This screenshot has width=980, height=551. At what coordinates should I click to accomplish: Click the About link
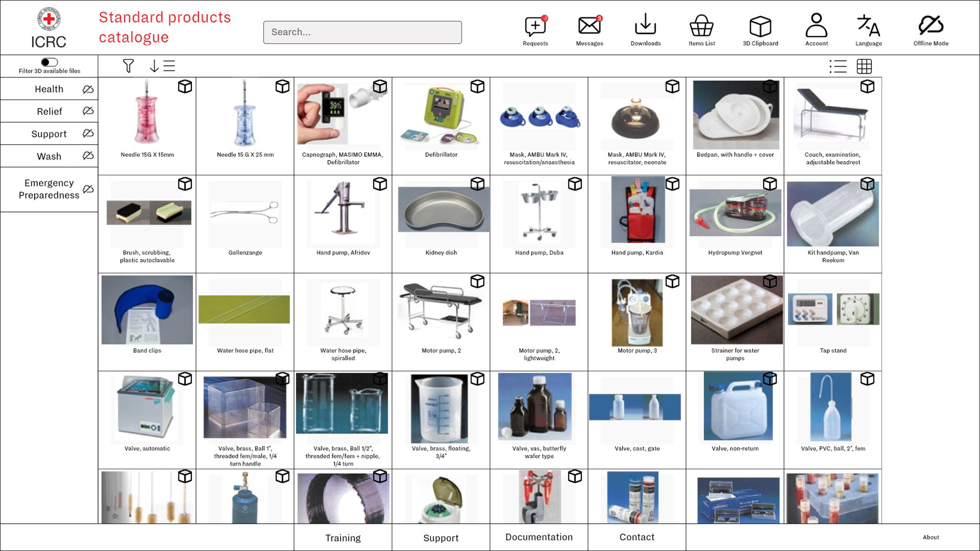(x=930, y=537)
